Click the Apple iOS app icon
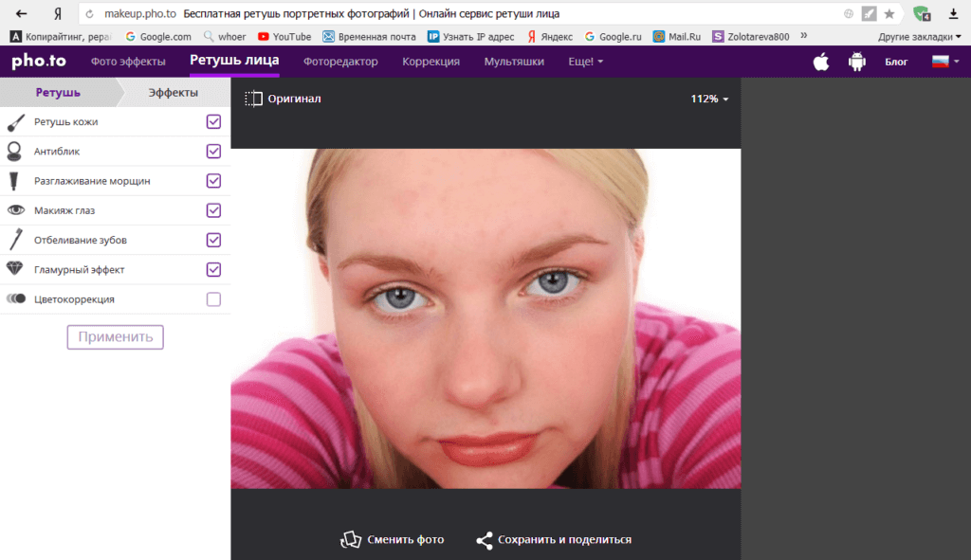This screenshot has height=560, width=971. click(821, 62)
